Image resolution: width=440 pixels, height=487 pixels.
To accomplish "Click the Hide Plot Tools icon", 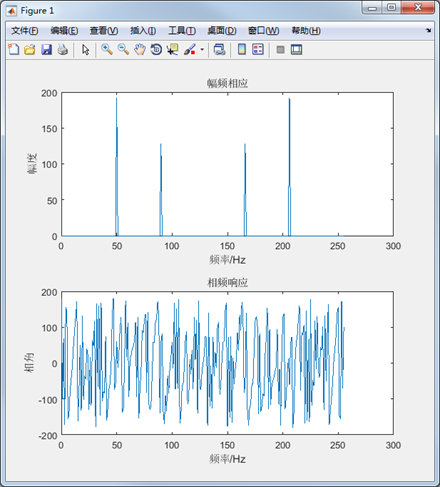I will coord(281,50).
